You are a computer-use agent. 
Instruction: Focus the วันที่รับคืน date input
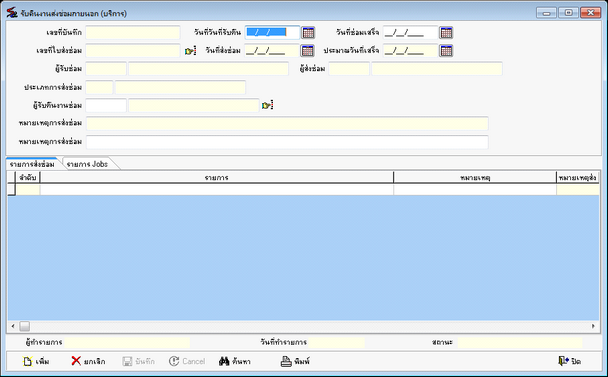tap(272, 33)
